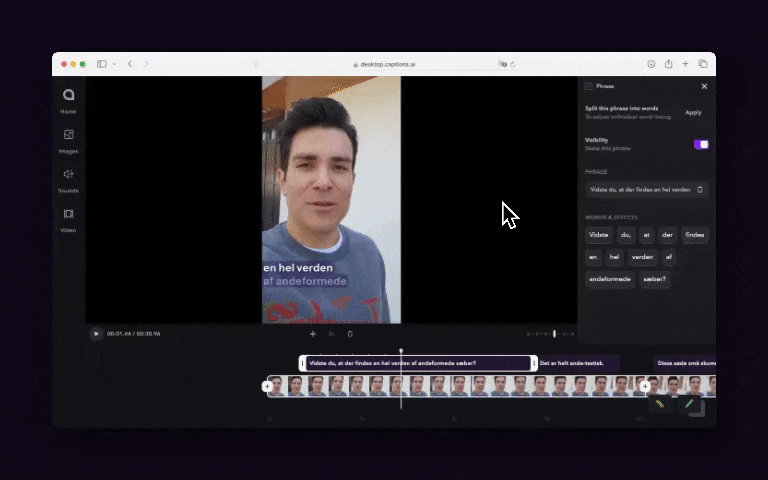Click the green pen tool icon
The height and width of the screenshot is (480, 768).
689,404
